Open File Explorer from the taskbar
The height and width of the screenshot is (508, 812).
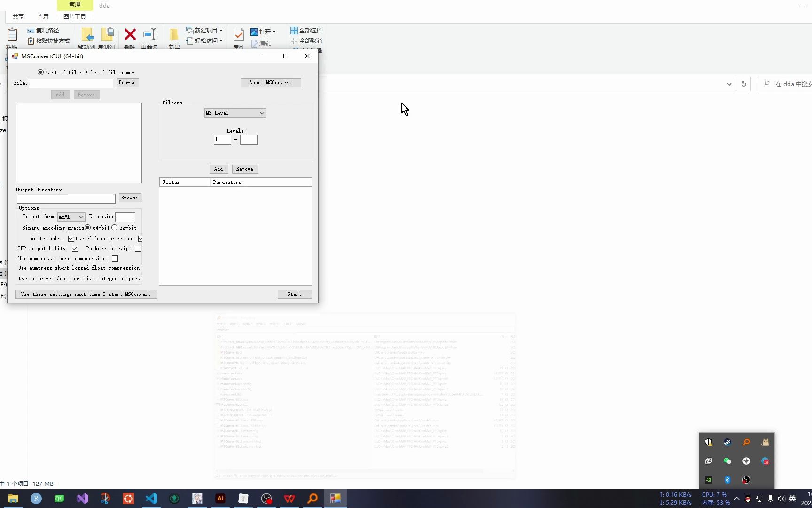pyautogui.click(x=13, y=499)
